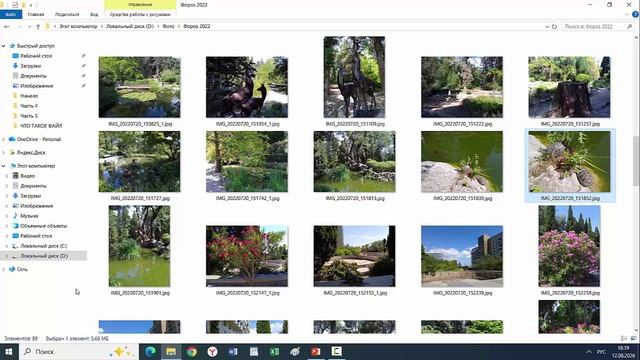Open Explorer help question mark icon
640x360 pixels.
click(x=635, y=14)
